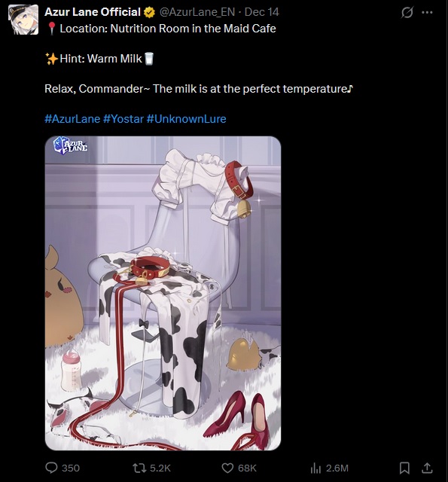Screen dimensions: 448x482
Task: Like the post with heart icon
Action: coord(227,468)
